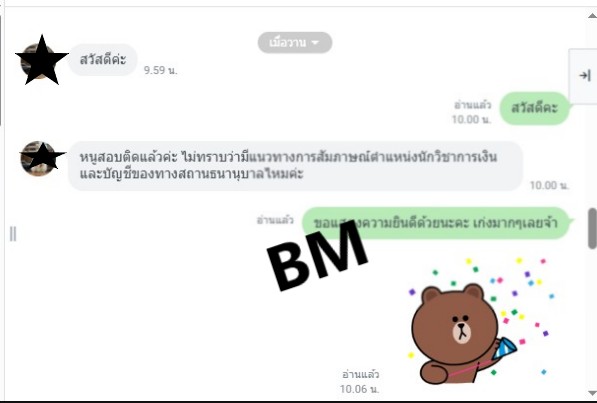Select the long หนูสอบติดแล้วค่ะ message bubble
This screenshot has height=403, width=597.
295,166
